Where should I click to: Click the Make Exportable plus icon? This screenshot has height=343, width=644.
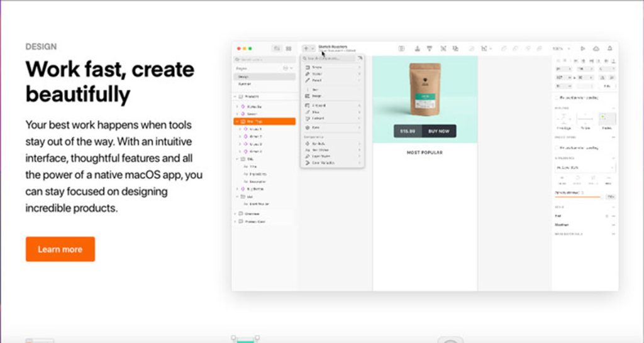tap(613, 234)
